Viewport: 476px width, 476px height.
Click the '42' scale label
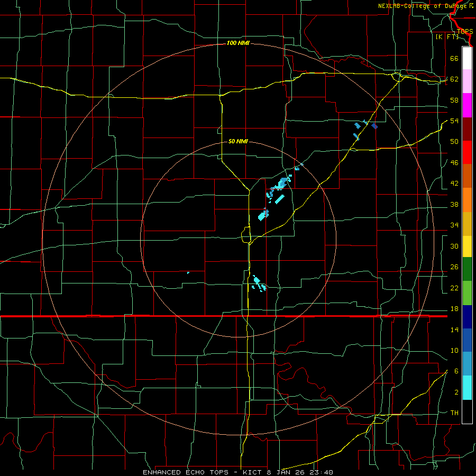pyautogui.click(x=454, y=184)
